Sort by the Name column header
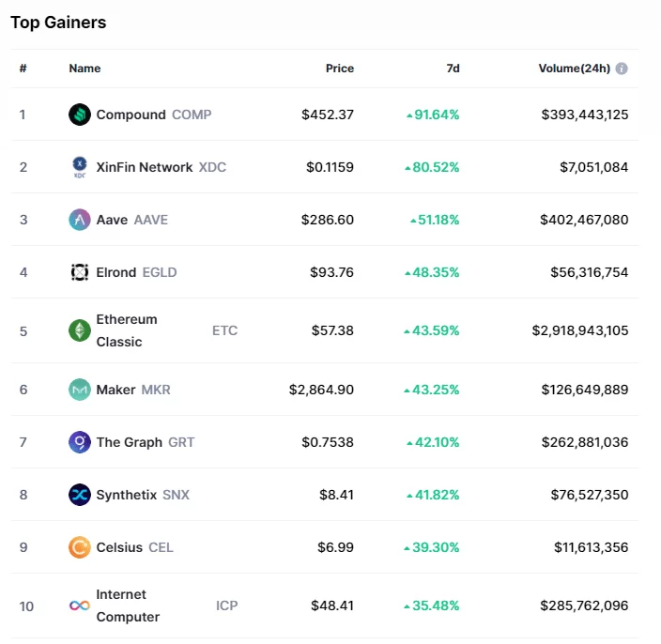 coord(85,69)
